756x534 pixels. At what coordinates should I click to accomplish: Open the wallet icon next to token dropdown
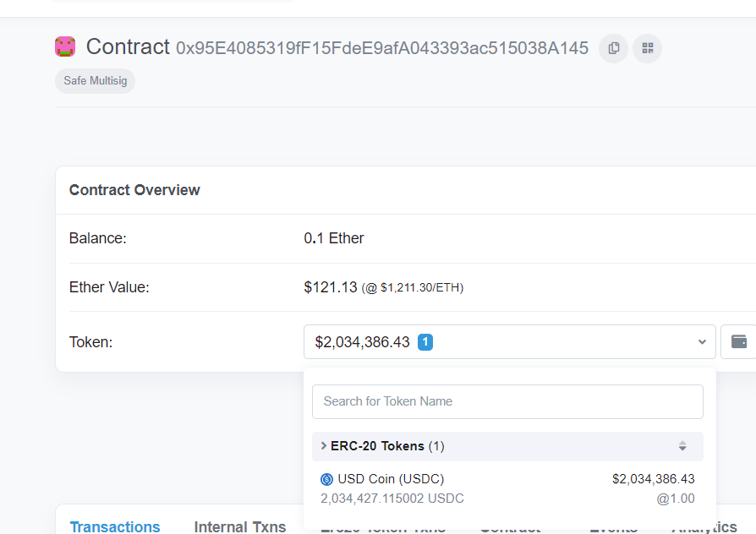737,341
